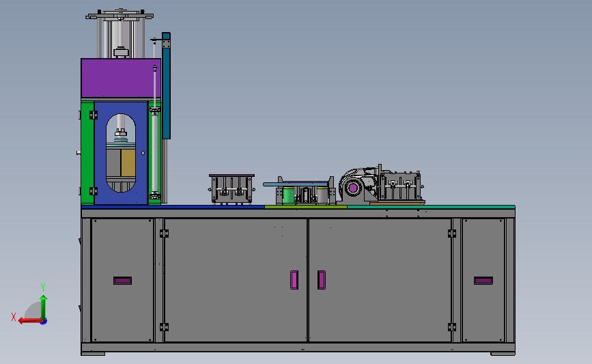
Task: Select the light-blue flat plate on middle fixture
Action: (296, 184)
